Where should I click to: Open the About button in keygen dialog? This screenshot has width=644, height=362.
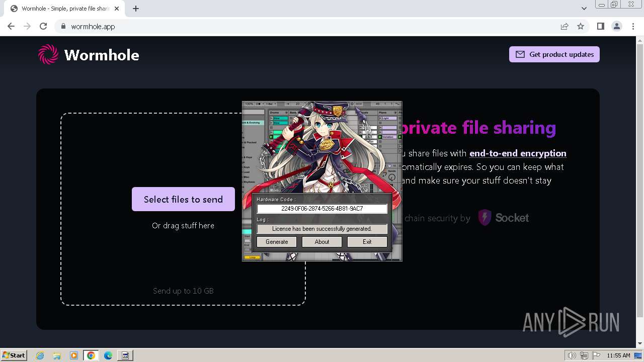click(322, 242)
